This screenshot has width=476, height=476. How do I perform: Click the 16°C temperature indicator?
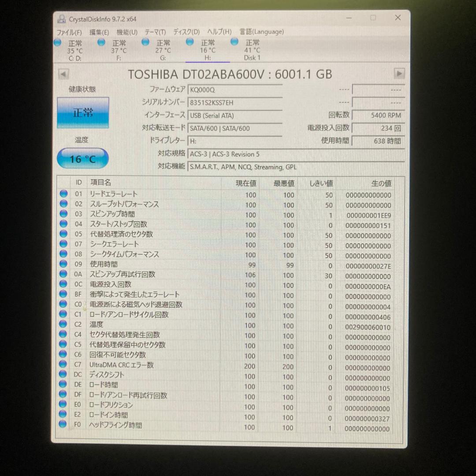pos(82,158)
